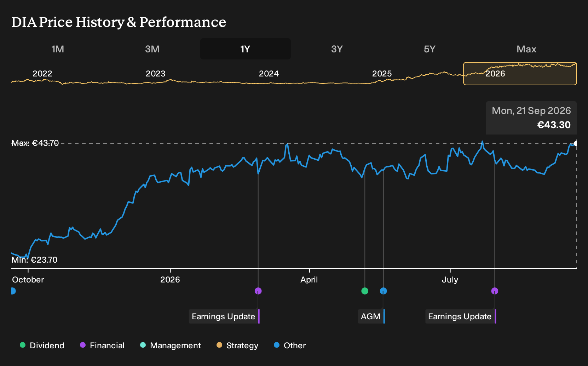Click the 2024 label in the overview chart
The image size is (588, 366).
tap(269, 74)
